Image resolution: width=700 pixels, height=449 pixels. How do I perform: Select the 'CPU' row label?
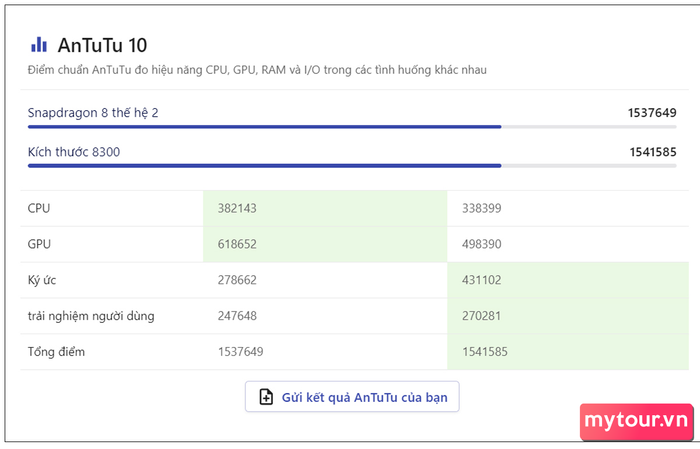point(39,208)
